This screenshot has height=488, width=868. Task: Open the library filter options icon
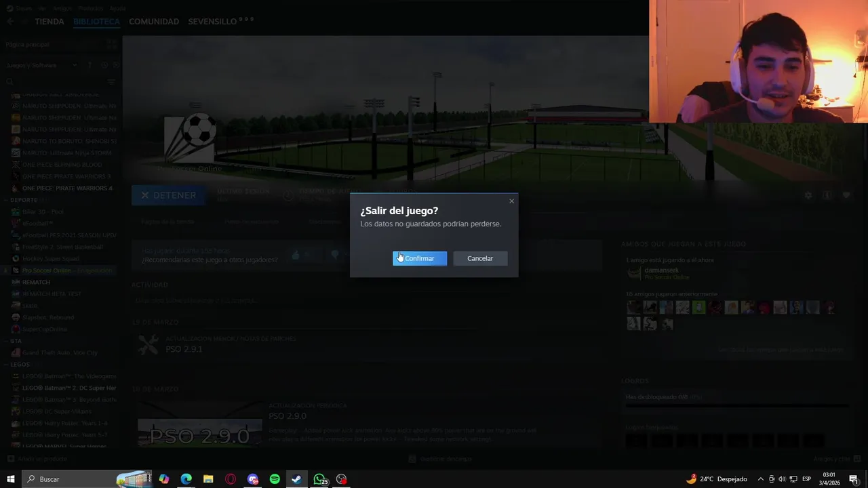click(113, 81)
